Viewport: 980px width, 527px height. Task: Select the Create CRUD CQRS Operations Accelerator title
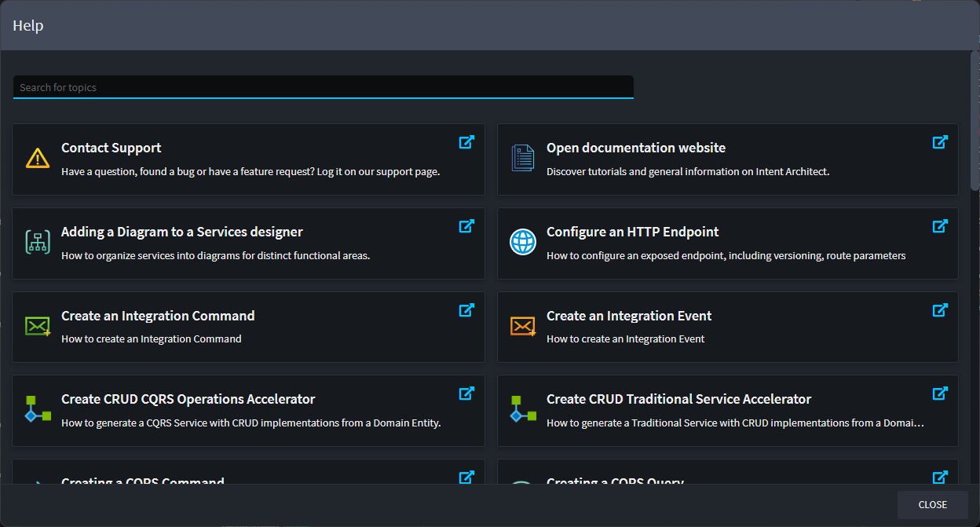[188, 399]
